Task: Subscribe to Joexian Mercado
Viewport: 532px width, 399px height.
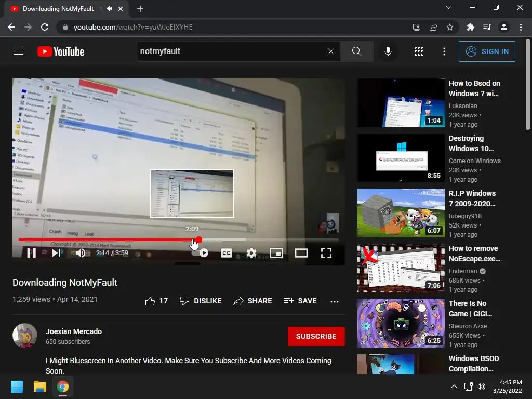Action: [x=316, y=336]
